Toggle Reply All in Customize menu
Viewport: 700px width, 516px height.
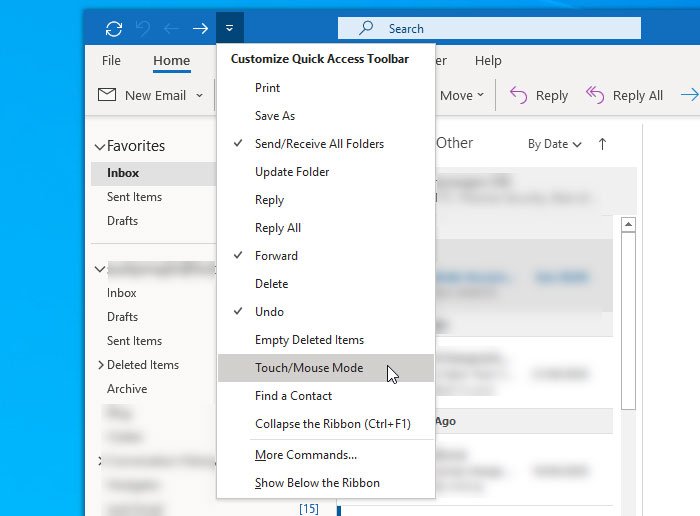click(325, 228)
